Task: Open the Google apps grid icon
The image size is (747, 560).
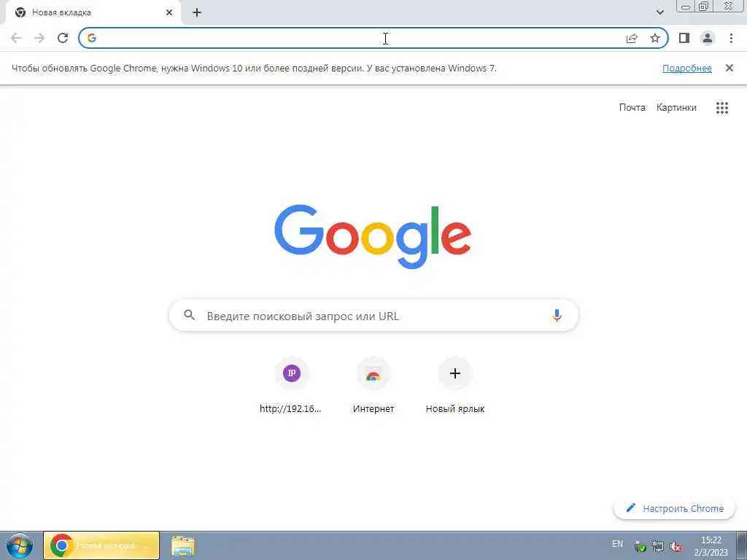Action: click(x=722, y=108)
